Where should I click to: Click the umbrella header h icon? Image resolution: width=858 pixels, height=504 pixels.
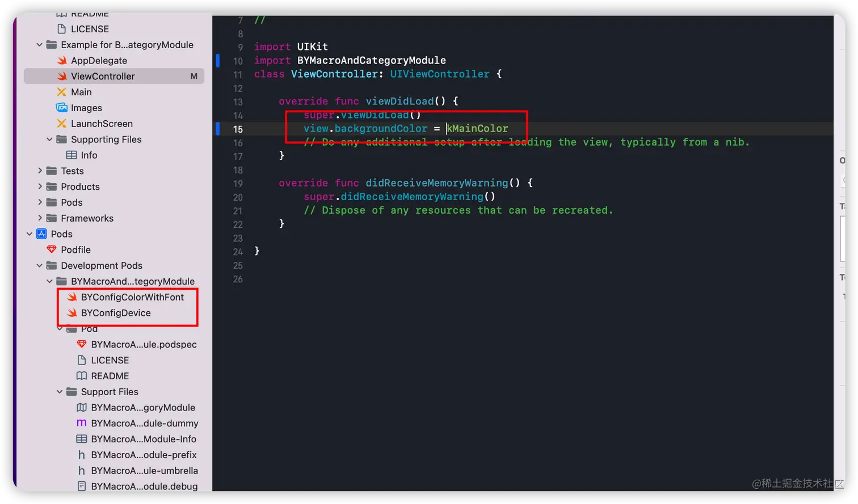pyautogui.click(x=82, y=471)
